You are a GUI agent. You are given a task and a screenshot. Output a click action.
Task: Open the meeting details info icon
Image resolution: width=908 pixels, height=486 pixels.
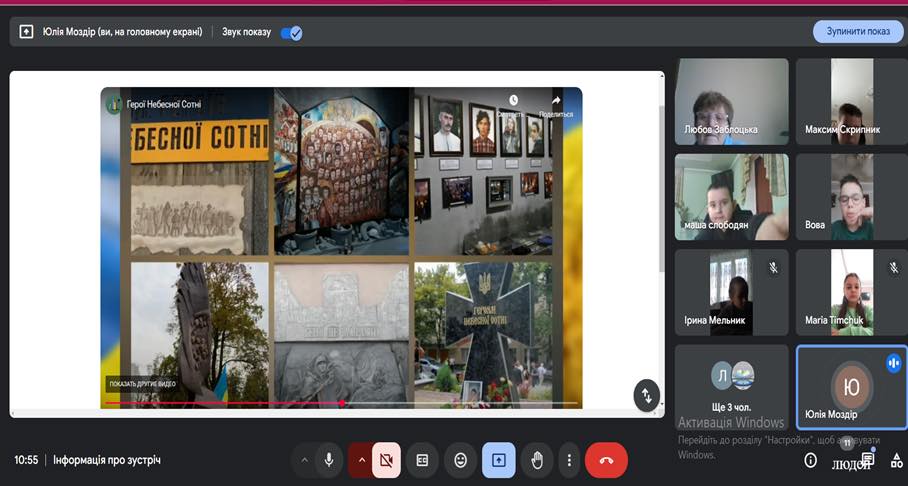pos(811,460)
